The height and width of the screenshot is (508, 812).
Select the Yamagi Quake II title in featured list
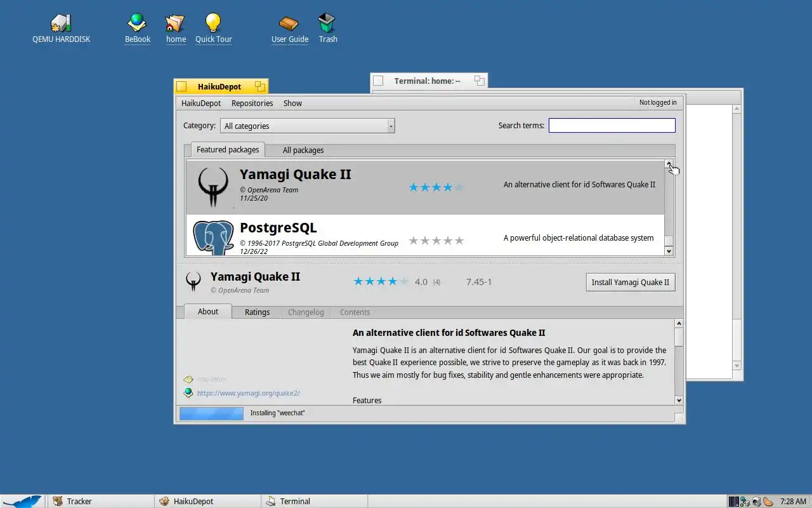295,174
